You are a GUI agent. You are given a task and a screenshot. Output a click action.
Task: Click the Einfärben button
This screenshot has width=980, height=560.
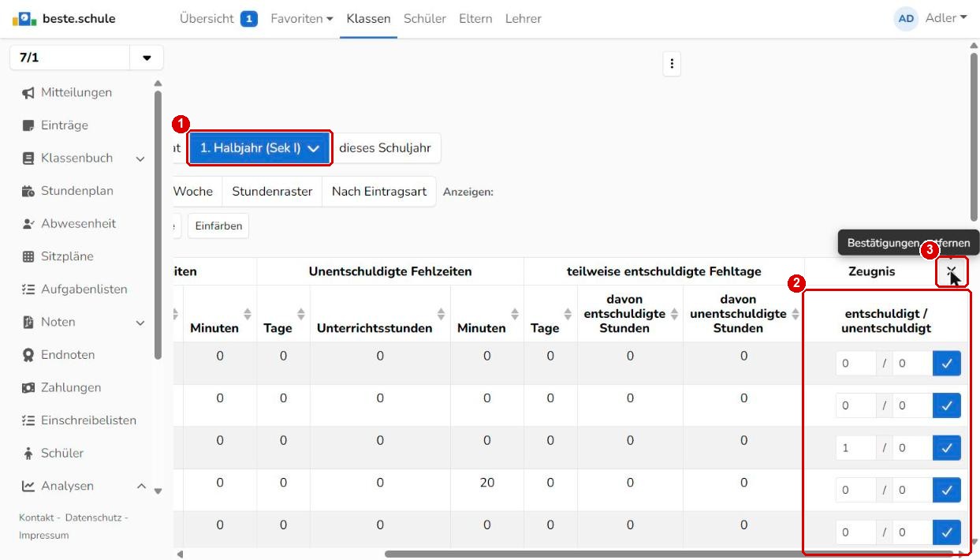[x=218, y=226]
